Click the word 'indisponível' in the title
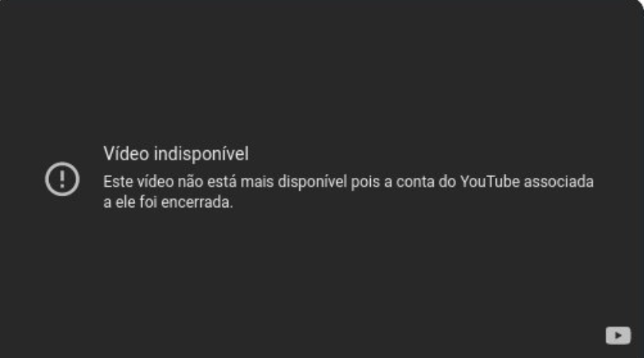This screenshot has width=644, height=358. pos(201,154)
